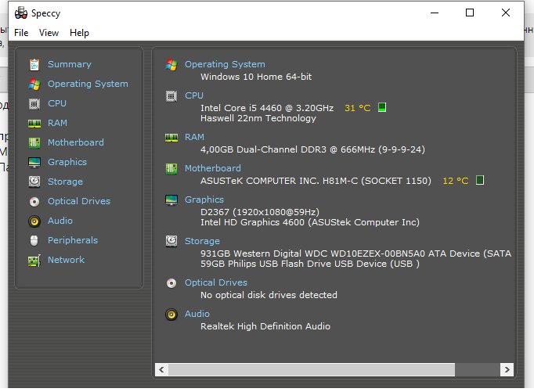The height and width of the screenshot is (392, 534).
Task: Click the Motherboard icon in sidebar
Action: pyautogui.click(x=34, y=142)
